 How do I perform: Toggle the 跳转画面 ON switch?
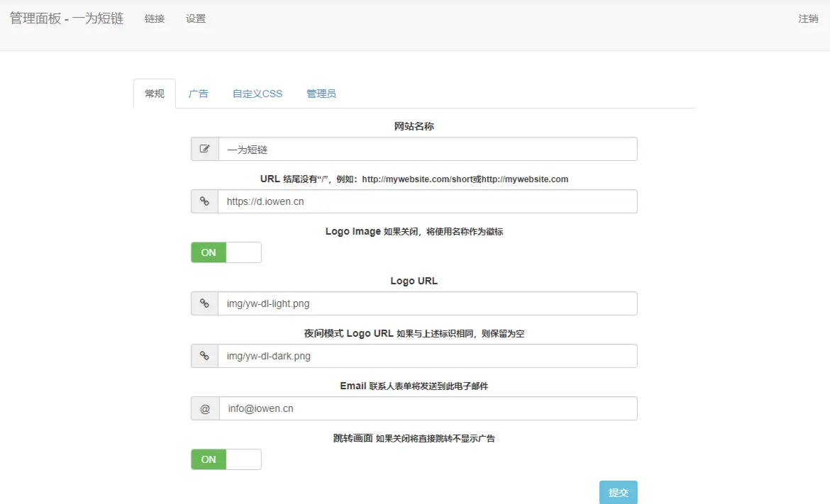click(x=226, y=459)
